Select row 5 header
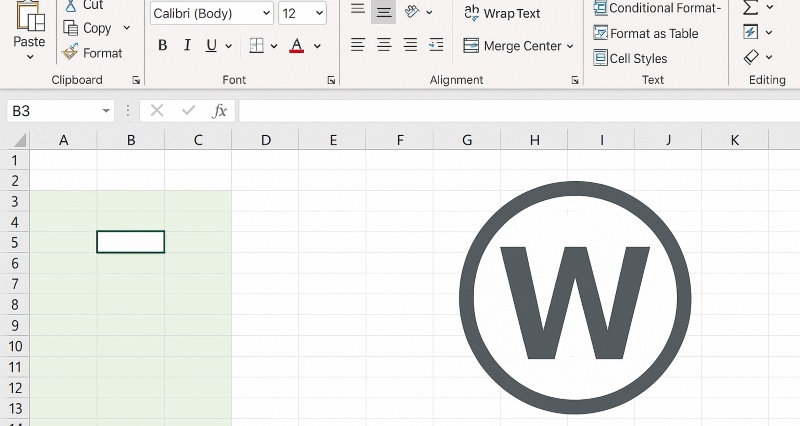 (15, 242)
